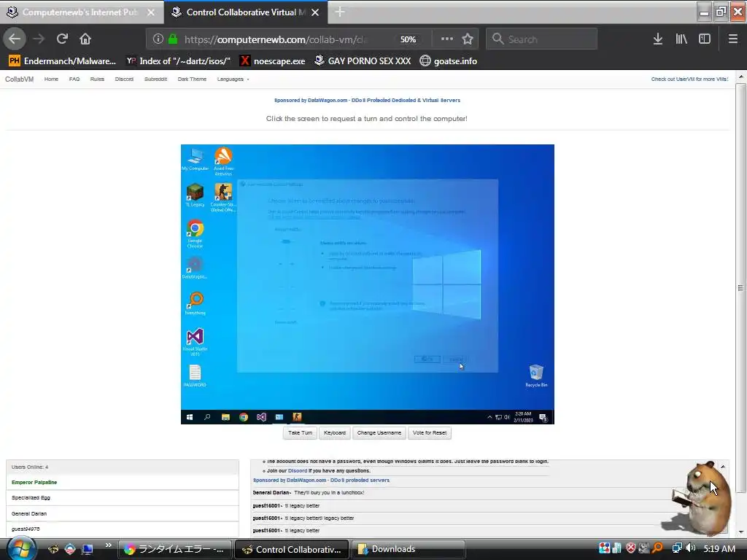The width and height of the screenshot is (747, 560).
Task: Select the Control Collaborative Virtual Machine tab
Action: [246, 12]
